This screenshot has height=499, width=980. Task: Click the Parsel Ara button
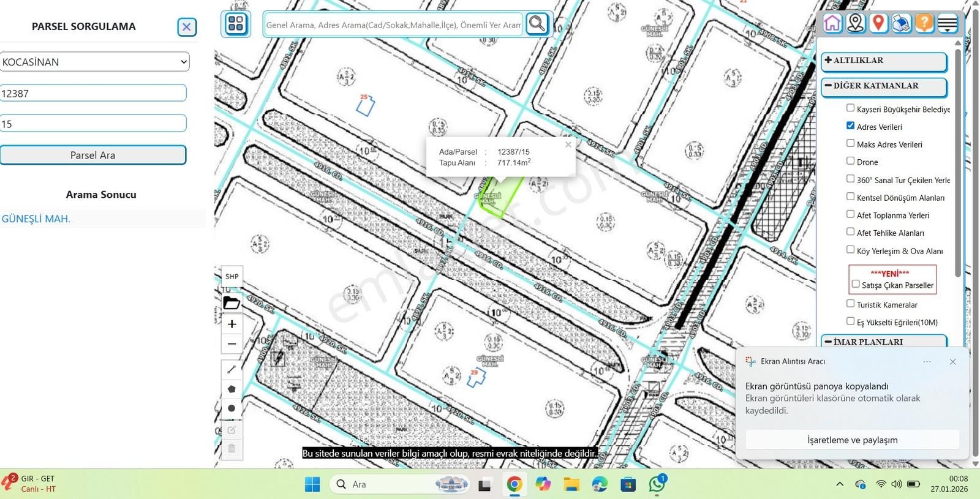[x=92, y=155]
